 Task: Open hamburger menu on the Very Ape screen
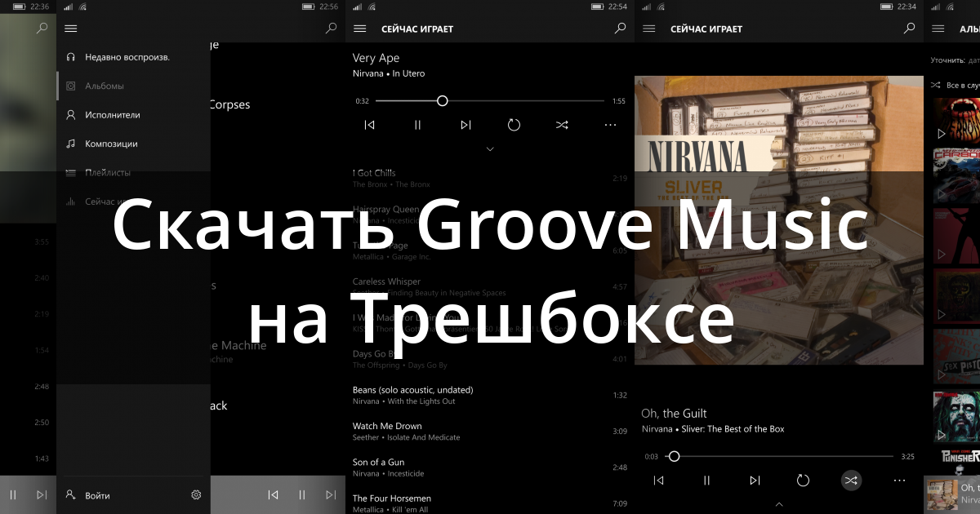(x=359, y=29)
